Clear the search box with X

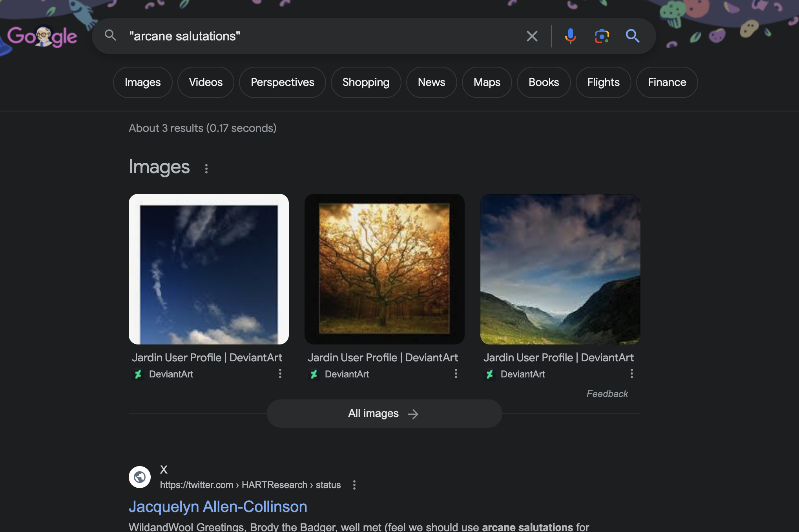pos(532,36)
